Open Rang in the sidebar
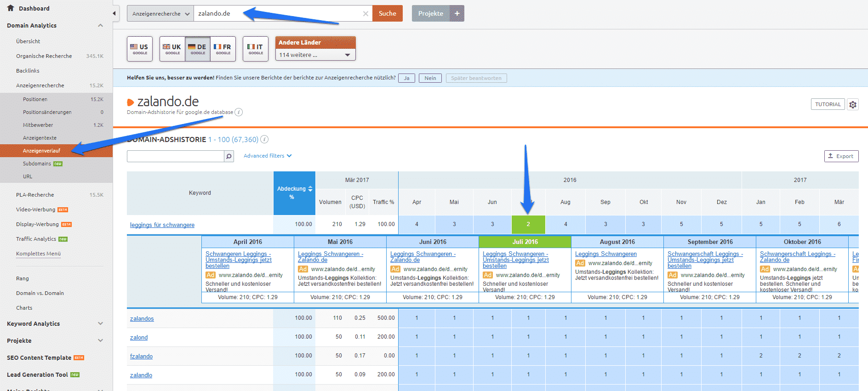 [23, 278]
